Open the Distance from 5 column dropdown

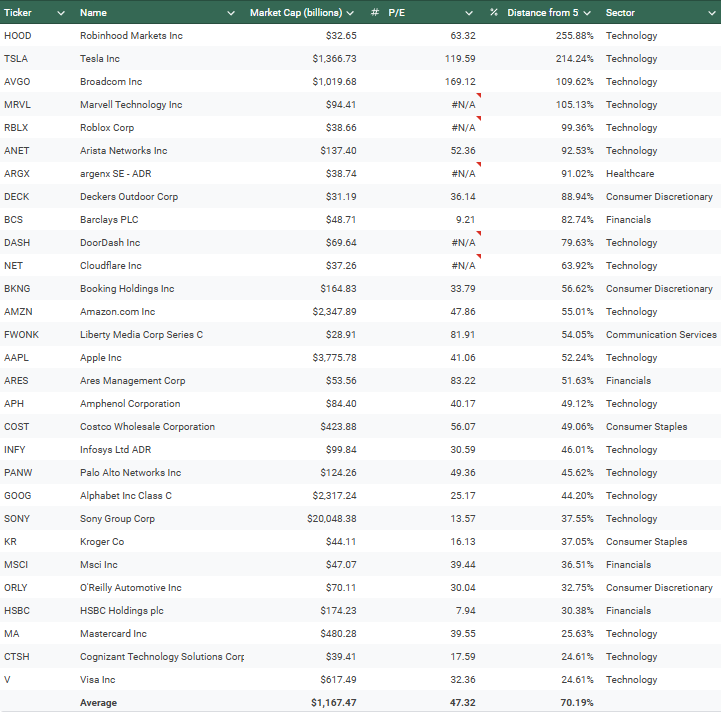[587, 13]
